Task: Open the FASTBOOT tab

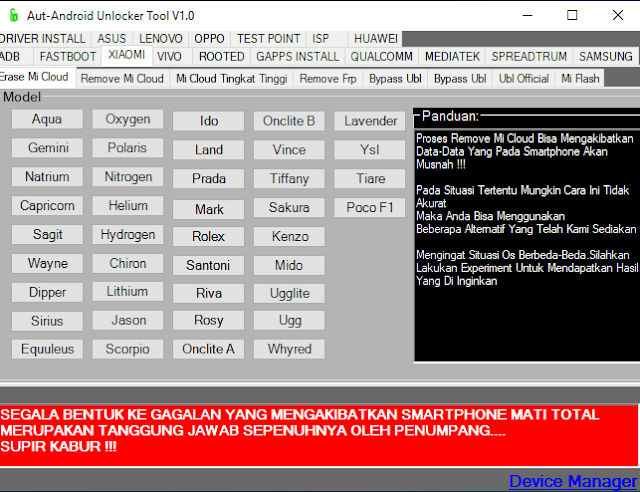Action: (68, 56)
